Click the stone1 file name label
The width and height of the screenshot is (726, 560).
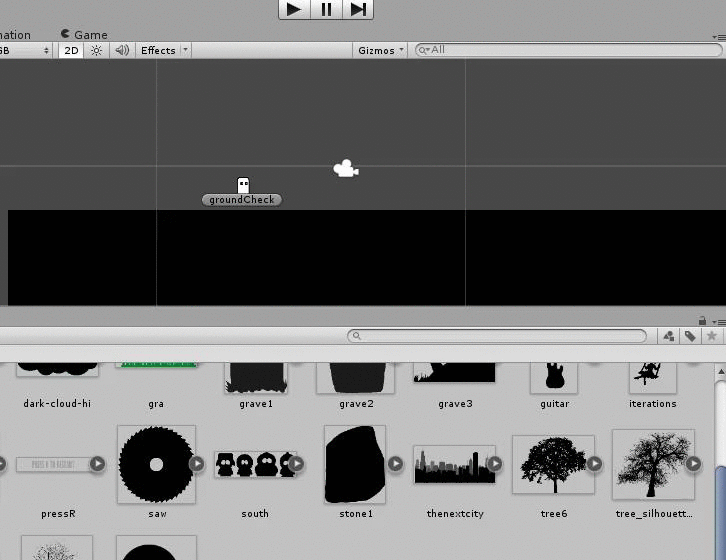coord(356,514)
